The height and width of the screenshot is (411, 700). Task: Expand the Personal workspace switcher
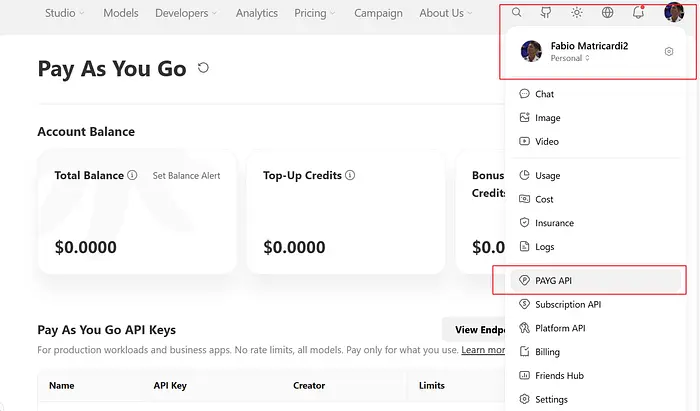click(x=570, y=58)
